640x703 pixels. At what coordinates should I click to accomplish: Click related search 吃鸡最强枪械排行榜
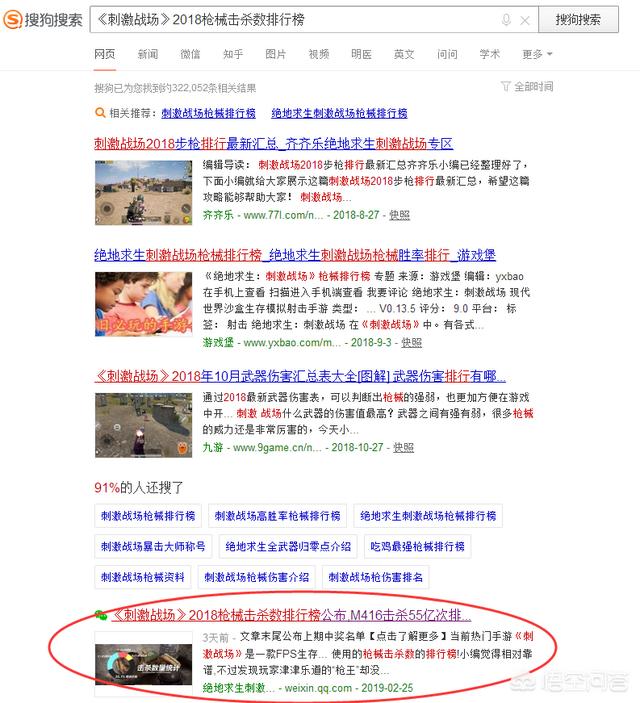(x=418, y=546)
